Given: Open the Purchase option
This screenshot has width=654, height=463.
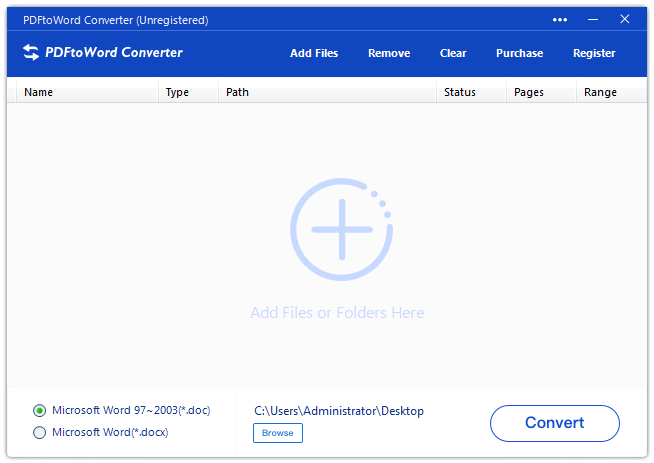Looking at the screenshot, I should [x=519, y=53].
